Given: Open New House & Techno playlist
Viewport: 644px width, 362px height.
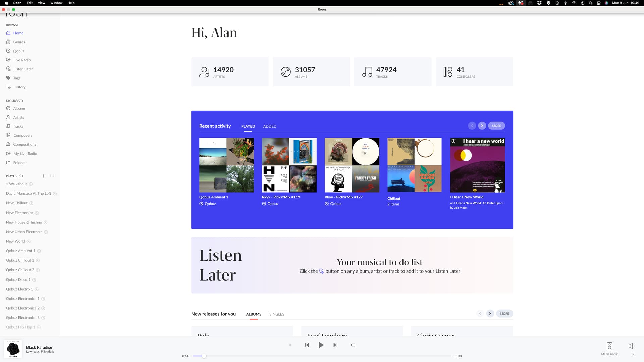Looking at the screenshot, I should [24, 222].
